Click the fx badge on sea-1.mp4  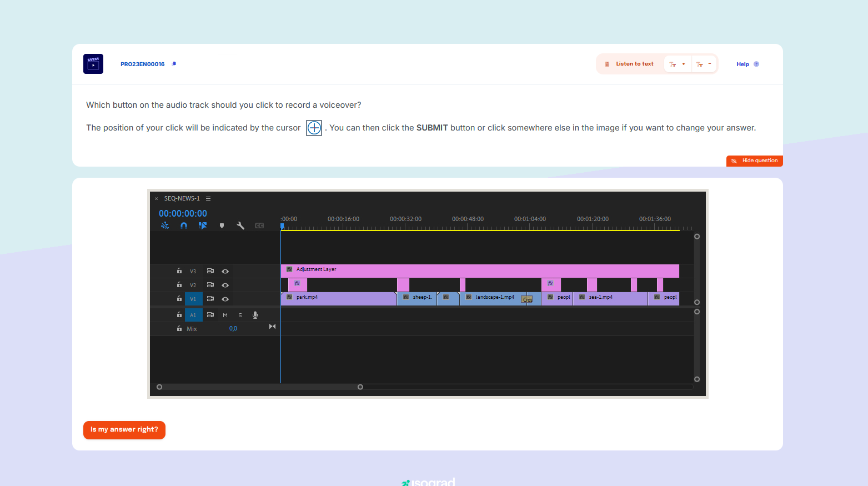(x=582, y=297)
